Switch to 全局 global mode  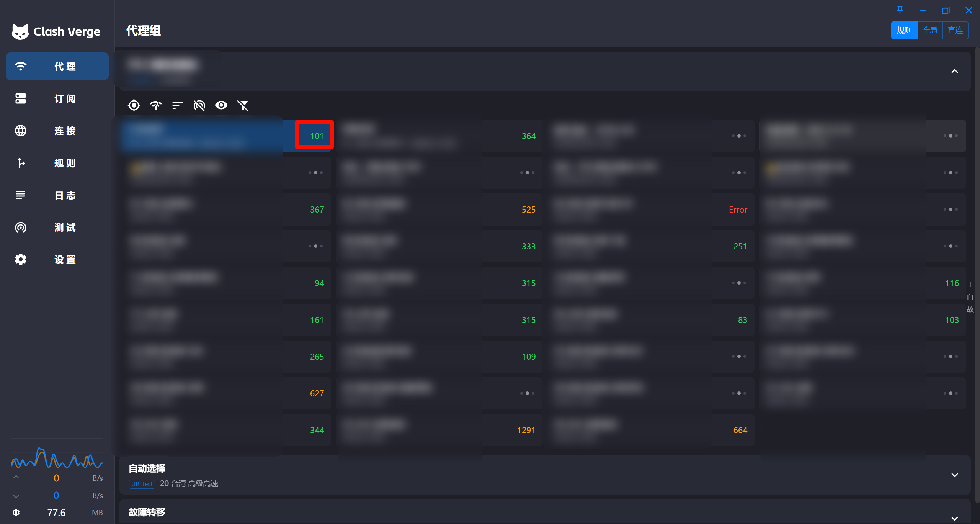930,30
